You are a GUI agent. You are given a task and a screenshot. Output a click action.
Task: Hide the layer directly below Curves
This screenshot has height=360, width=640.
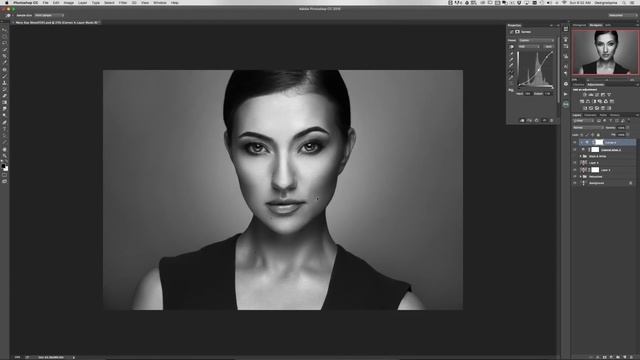[575, 150]
